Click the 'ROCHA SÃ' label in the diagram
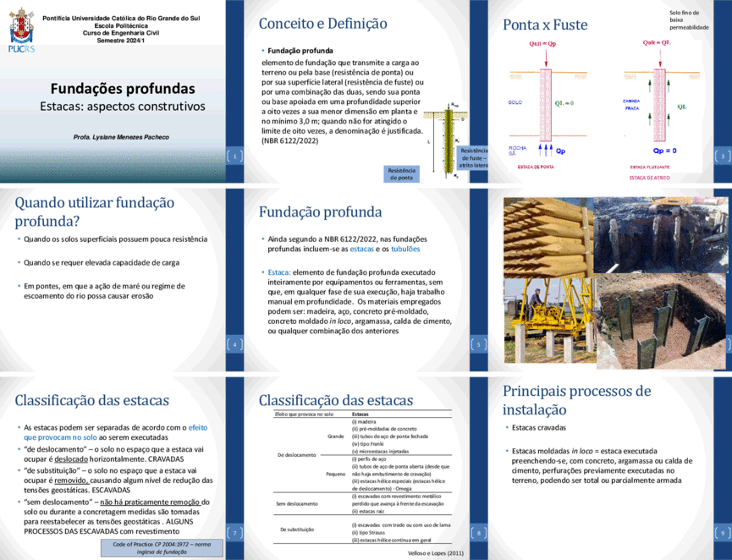This screenshot has height=560, width=732. (517, 151)
